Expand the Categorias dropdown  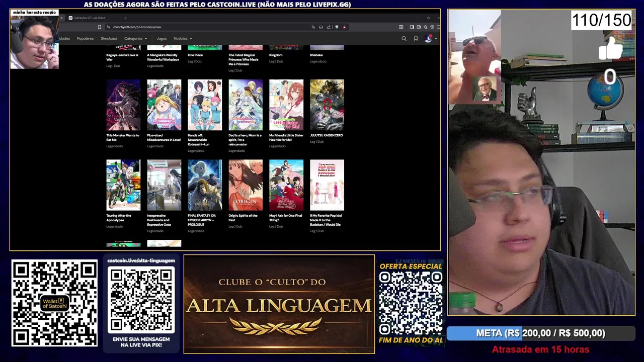pyautogui.click(x=135, y=38)
